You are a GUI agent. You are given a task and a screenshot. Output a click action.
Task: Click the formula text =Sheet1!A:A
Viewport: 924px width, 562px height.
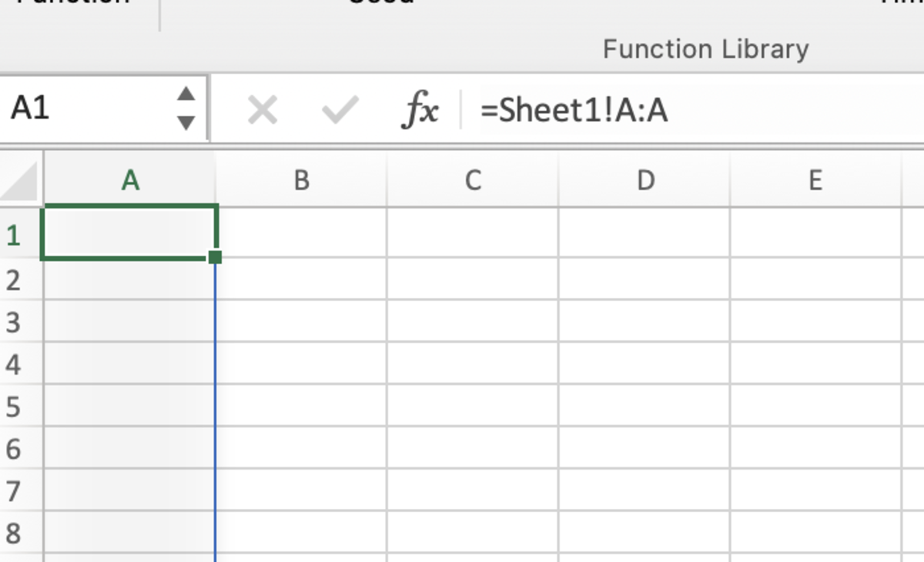574,111
